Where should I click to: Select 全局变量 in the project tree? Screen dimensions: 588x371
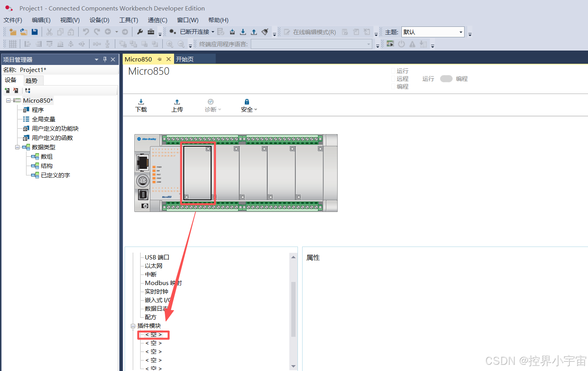click(x=43, y=119)
